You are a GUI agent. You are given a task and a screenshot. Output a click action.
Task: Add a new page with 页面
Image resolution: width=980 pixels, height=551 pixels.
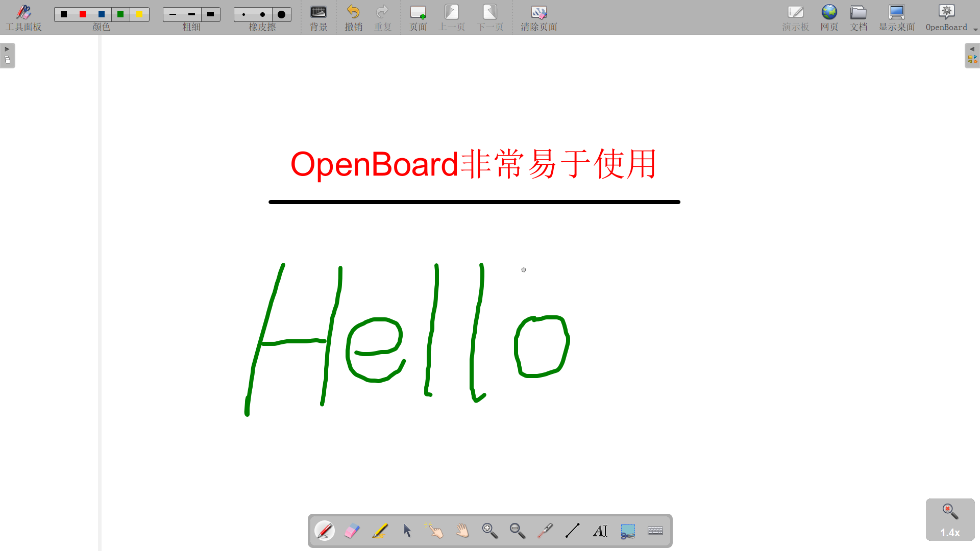tap(418, 18)
